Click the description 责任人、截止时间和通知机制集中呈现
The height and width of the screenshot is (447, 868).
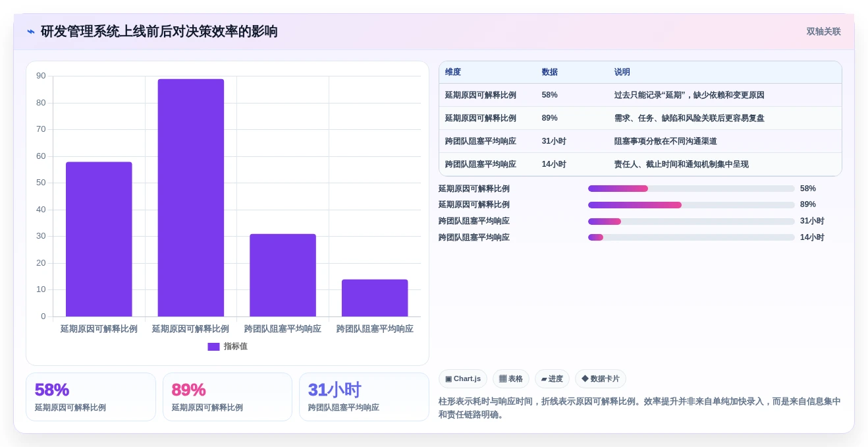[x=682, y=164]
